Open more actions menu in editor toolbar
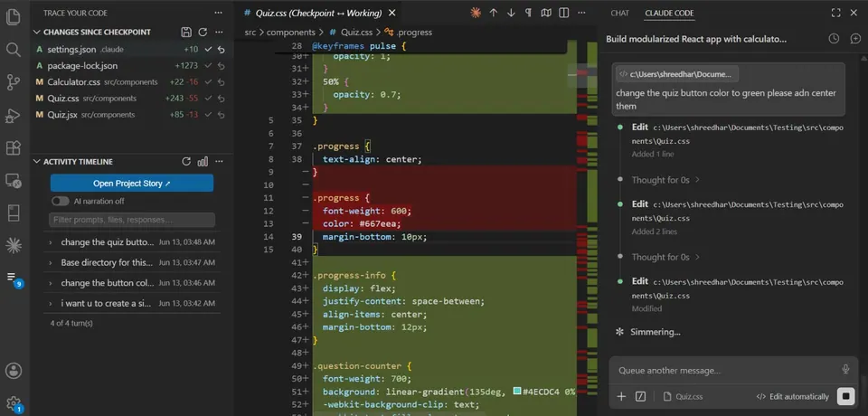 pos(581,13)
